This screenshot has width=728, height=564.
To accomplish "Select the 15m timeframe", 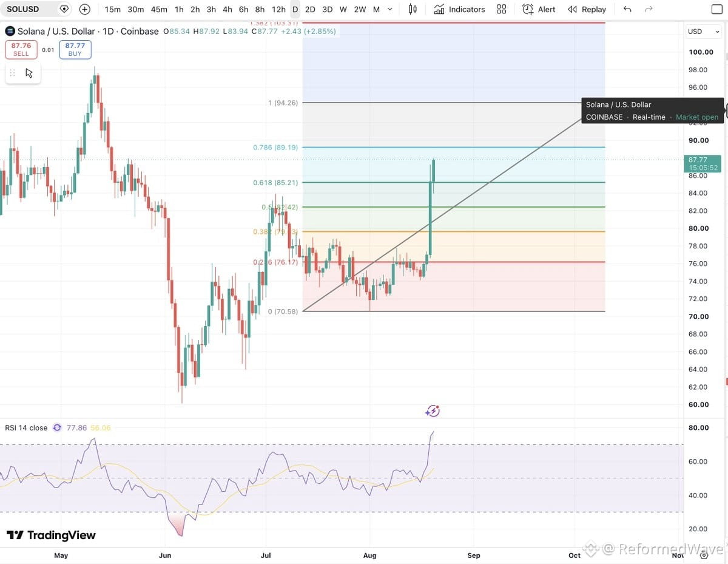I will [x=112, y=9].
